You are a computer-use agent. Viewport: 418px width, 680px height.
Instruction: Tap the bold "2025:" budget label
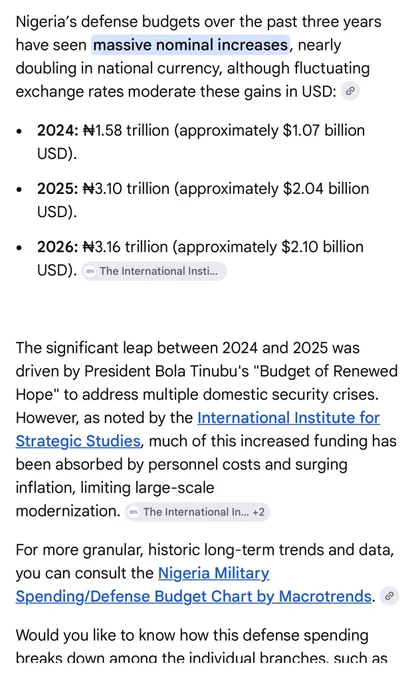click(x=58, y=189)
